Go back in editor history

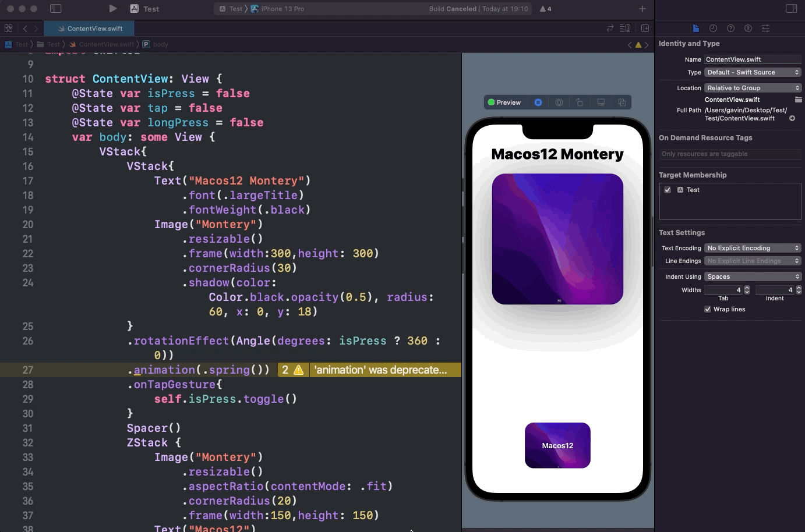point(25,28)
